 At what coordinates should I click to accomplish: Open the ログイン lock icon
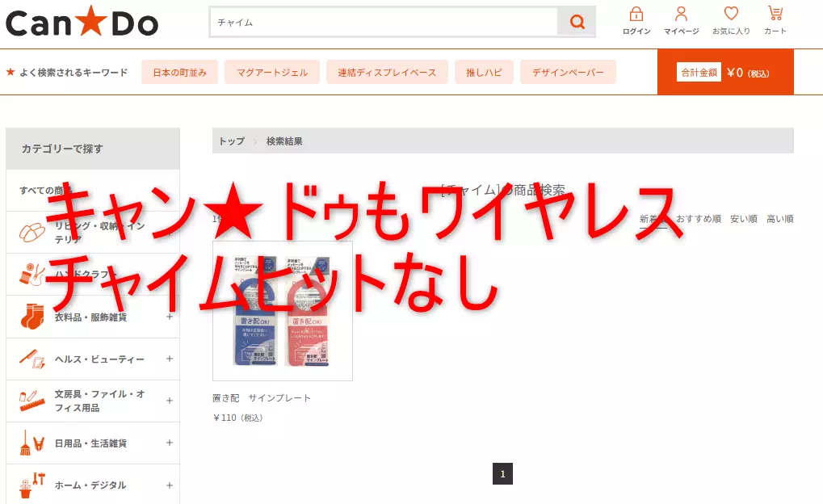(x=636, y=15)
